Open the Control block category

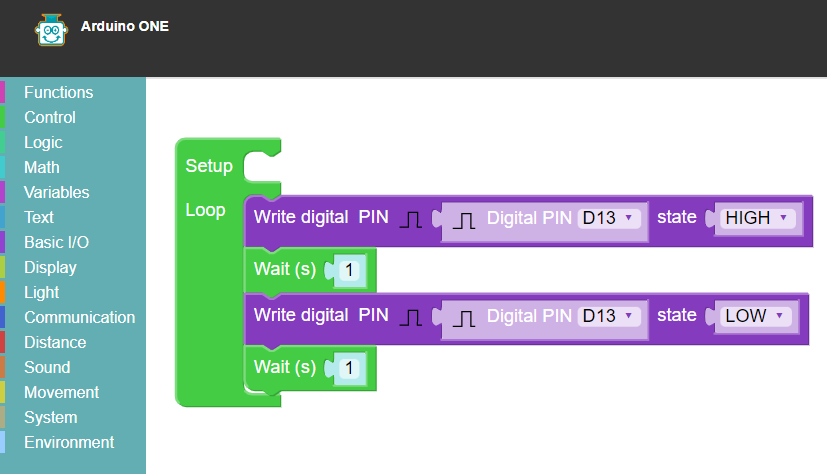[x=50, y=117]
